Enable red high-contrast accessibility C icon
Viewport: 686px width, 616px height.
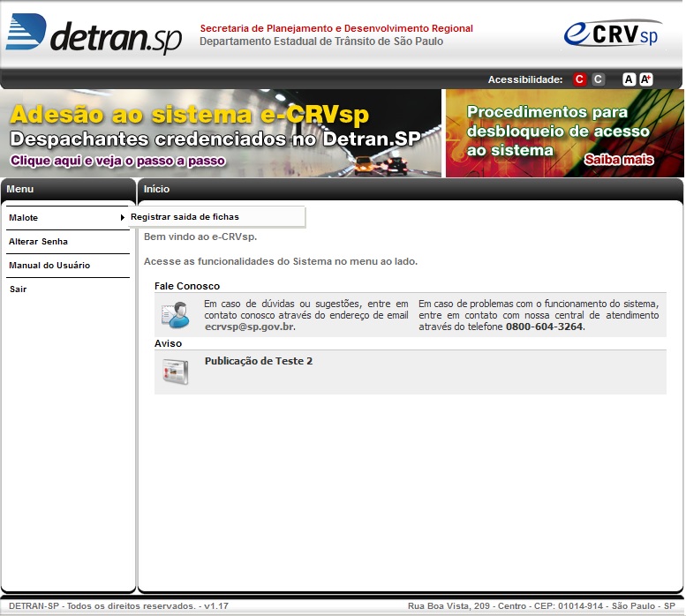click(x=580, y=79)
